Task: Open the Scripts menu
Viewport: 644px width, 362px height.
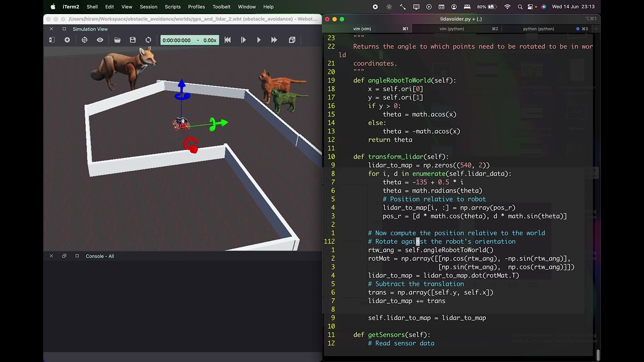Action: (x=173, y=7)
